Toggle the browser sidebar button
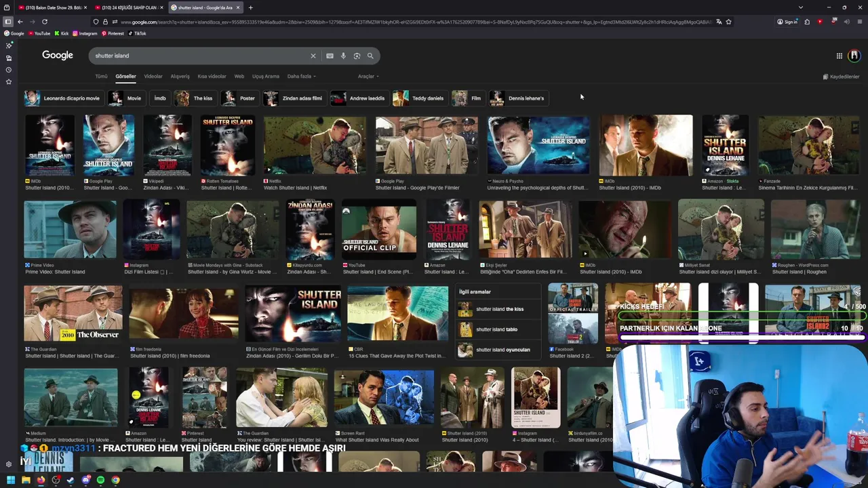 coord(8,22)
